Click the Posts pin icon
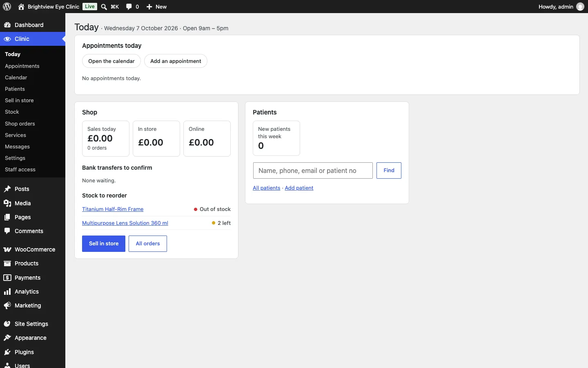Viewport: 588px width, 368px height. pyautogui.click(x=7, y=189)
